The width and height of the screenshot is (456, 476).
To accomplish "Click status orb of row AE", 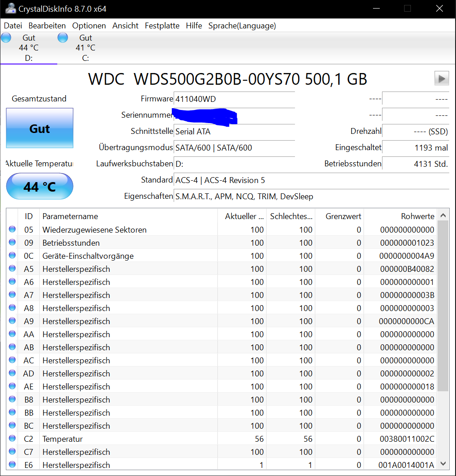I will pyautogui.click(x=12, y=386).
